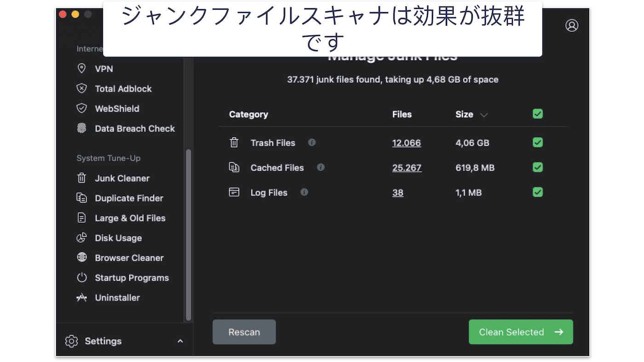Click the junk files found summary text

393,79
